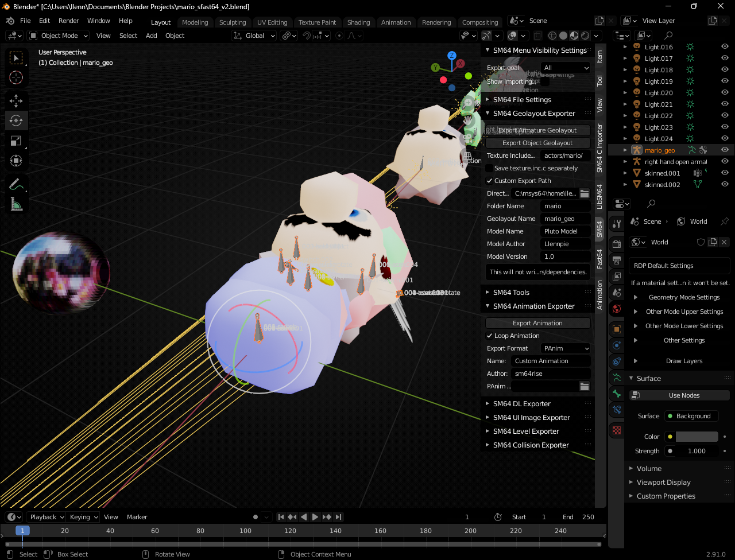Open the Object Constraints properties tab icon
The width and height of the screenshot is (735, 560).
pyautogui.click(x=617, y=361)
